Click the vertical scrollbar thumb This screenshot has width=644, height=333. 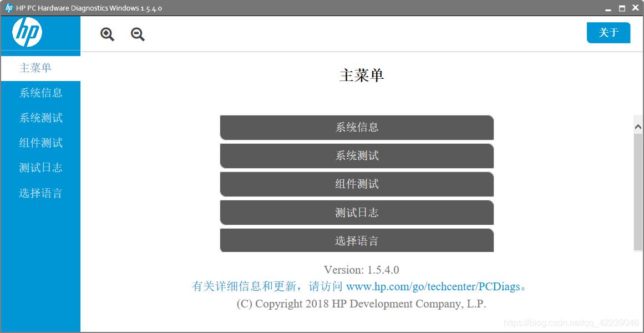pos(638,191)
